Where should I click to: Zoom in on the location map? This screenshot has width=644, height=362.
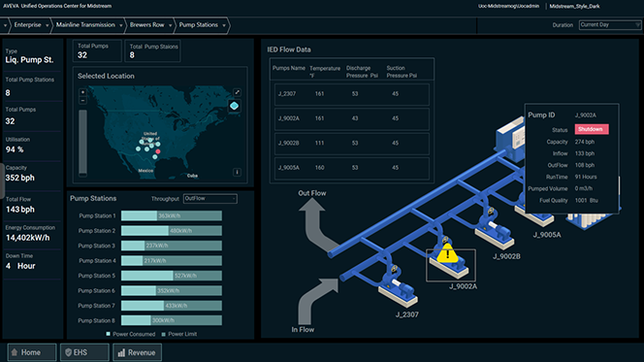(x=82, y=92)
